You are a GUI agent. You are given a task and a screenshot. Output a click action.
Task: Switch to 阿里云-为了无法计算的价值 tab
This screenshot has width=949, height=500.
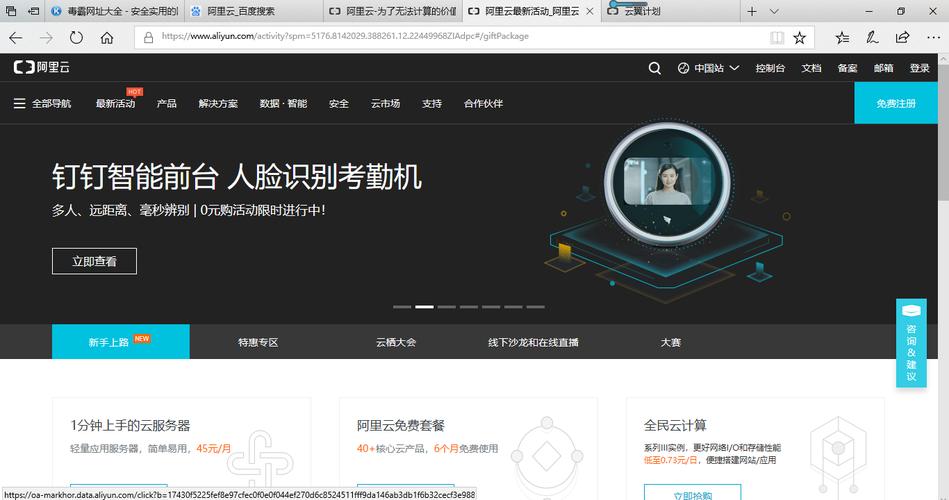(x=393, y=11)
